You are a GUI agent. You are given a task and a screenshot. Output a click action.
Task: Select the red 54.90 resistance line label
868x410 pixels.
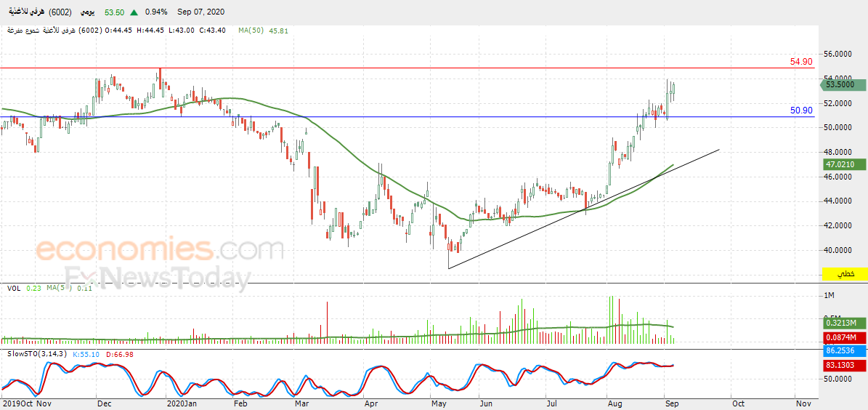pos(800,62)
